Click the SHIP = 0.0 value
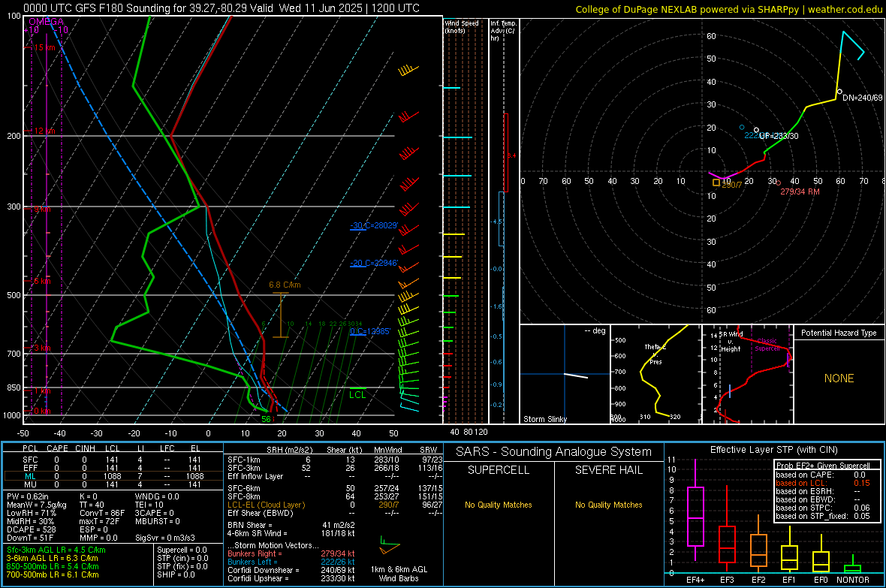The image size is (886, 588). coord(176,574)
